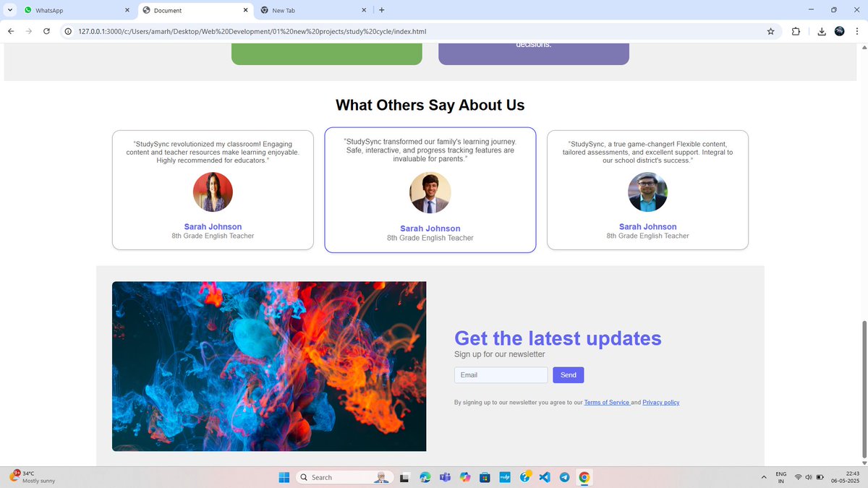Go back using the browser back arrow
Screen dimensions: 868x488
pos(11,32)
